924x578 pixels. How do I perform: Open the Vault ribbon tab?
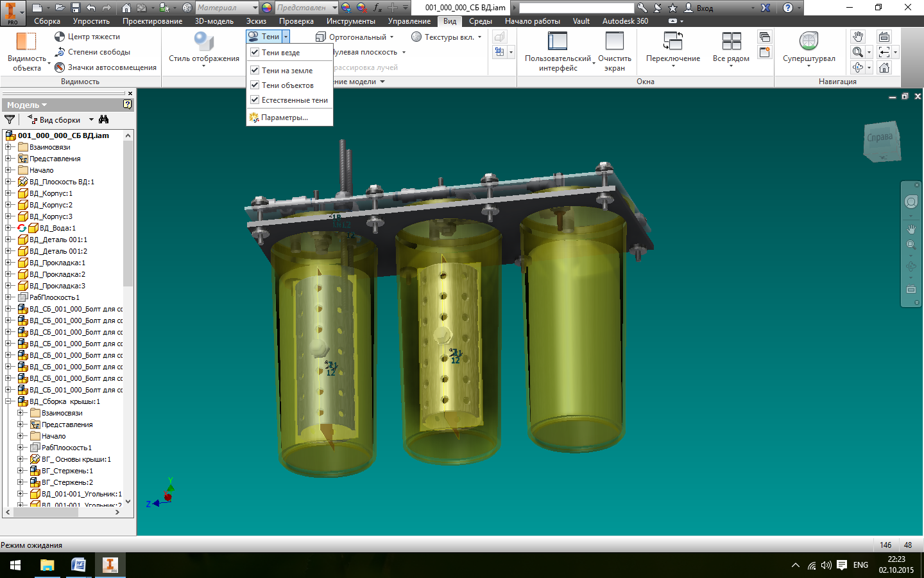[581, 21]
